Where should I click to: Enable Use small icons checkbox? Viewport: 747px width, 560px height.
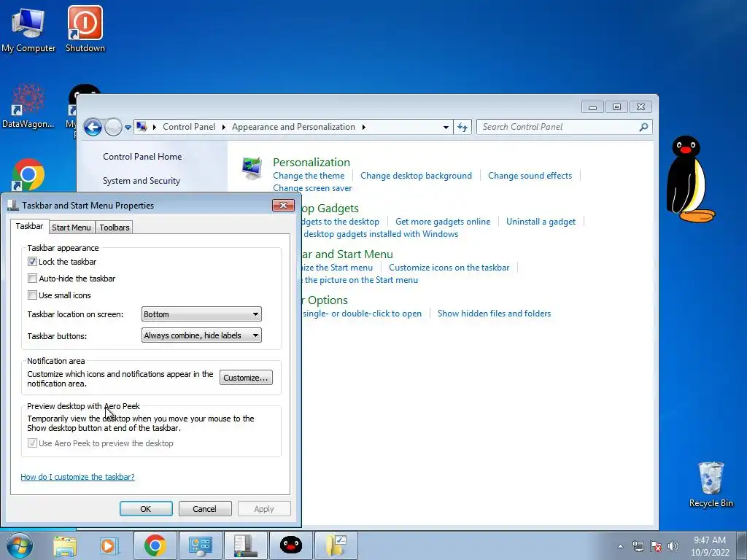click(32, 295)
